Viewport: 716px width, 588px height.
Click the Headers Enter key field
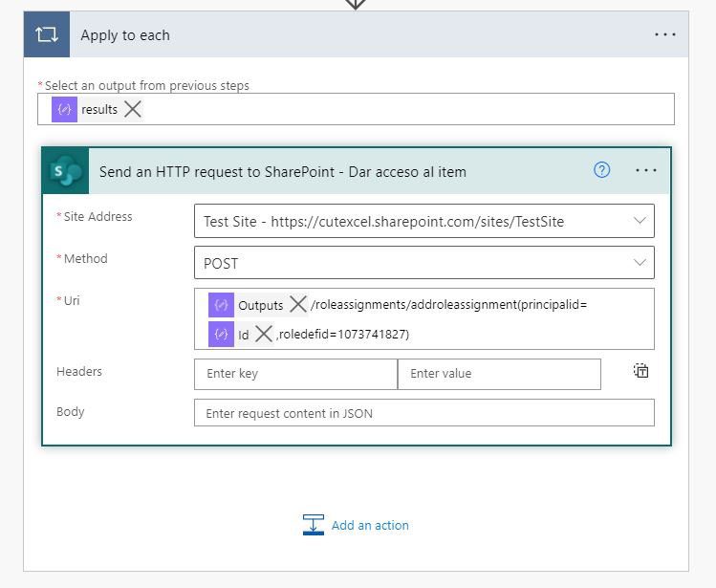pos(296,374)
